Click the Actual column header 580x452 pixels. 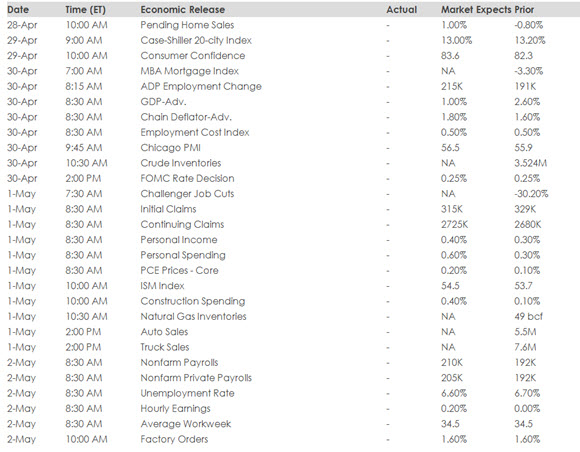coord(402,10)
